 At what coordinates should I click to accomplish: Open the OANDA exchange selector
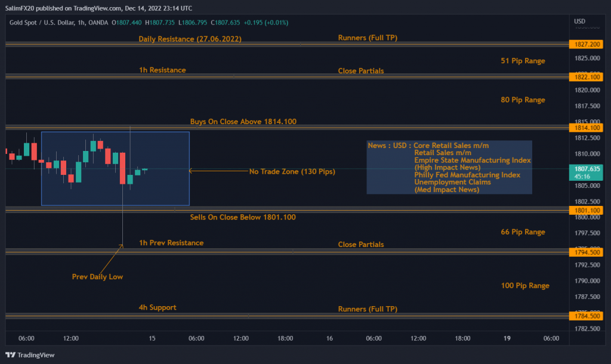98,23
